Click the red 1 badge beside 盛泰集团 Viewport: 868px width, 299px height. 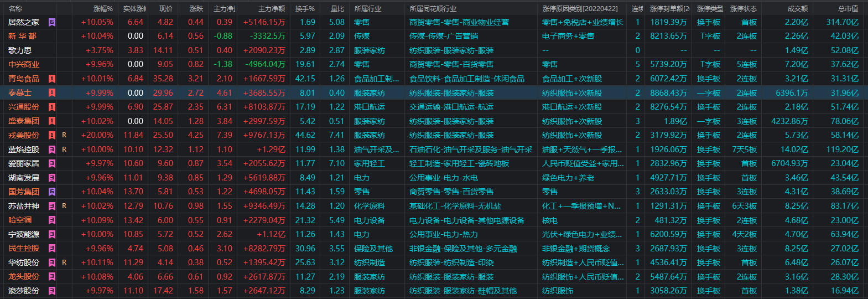(52, 121)
